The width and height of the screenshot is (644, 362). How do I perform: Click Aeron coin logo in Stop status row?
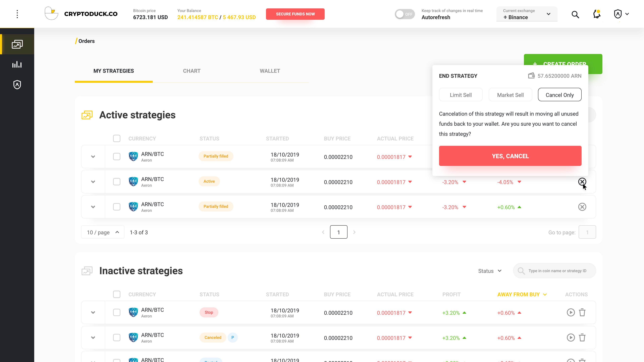pyautogui.click(x=133, y=312)
